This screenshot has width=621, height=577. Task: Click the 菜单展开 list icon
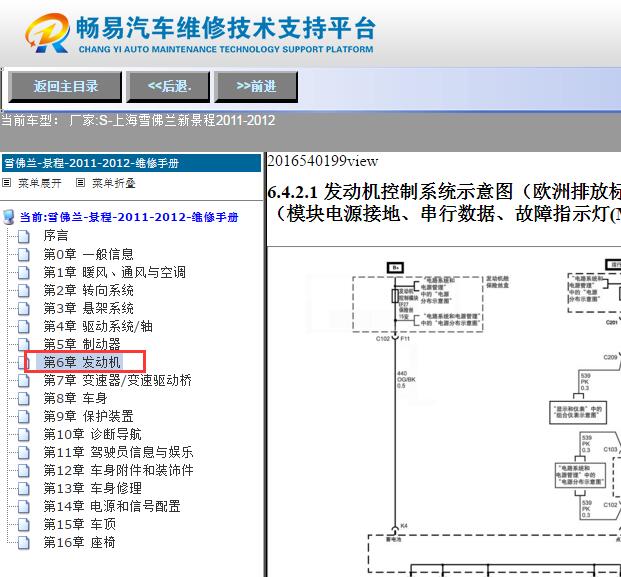[6, 183]
